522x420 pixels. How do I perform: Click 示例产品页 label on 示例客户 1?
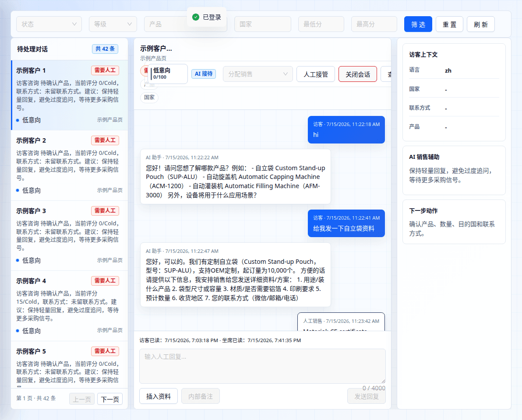pyautogui.click(x=109, y=120)
